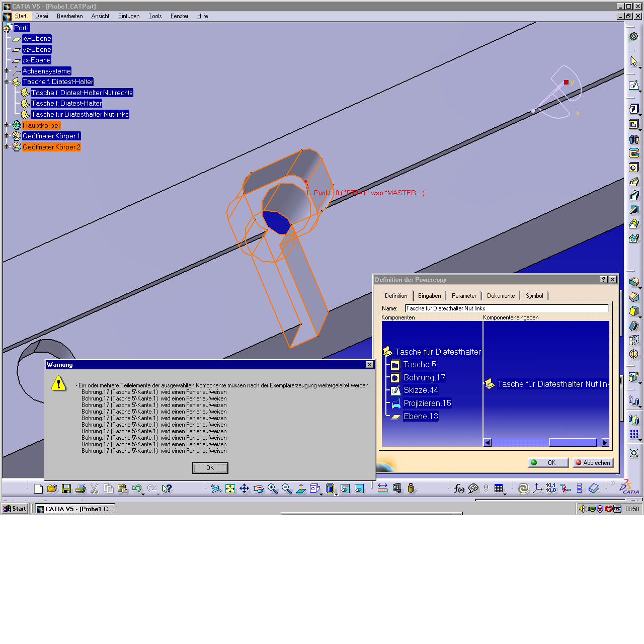Click the What's This help cursor icon
This screenshot has width=644, height=644.
click(167, 489)
